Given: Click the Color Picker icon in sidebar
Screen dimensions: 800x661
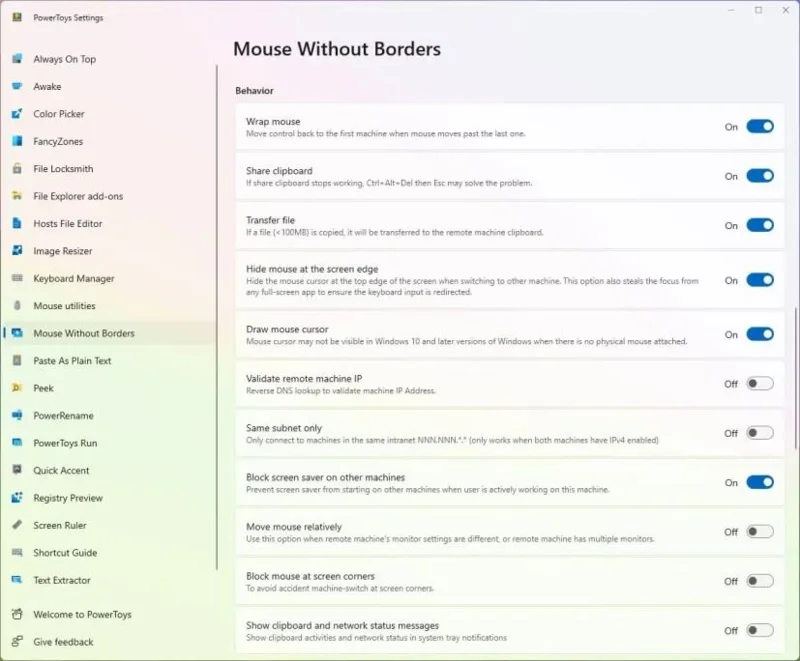Looking at the screenshot, I should [x=17, y=114].
